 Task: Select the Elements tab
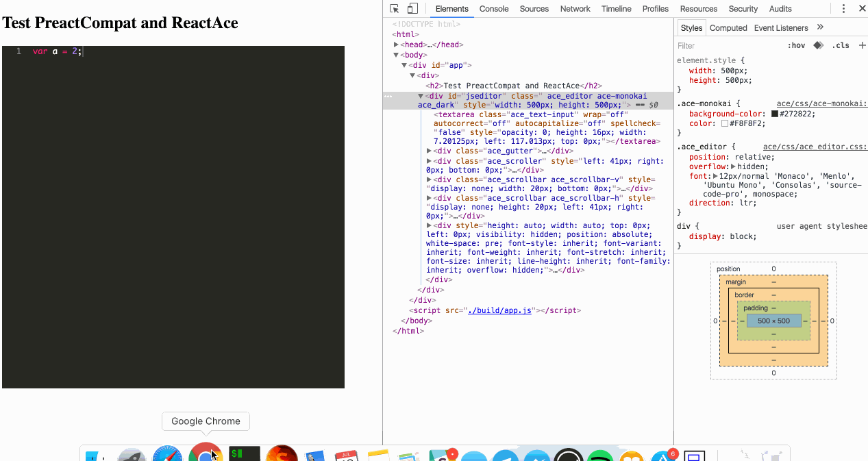click(x=452, y=9)
